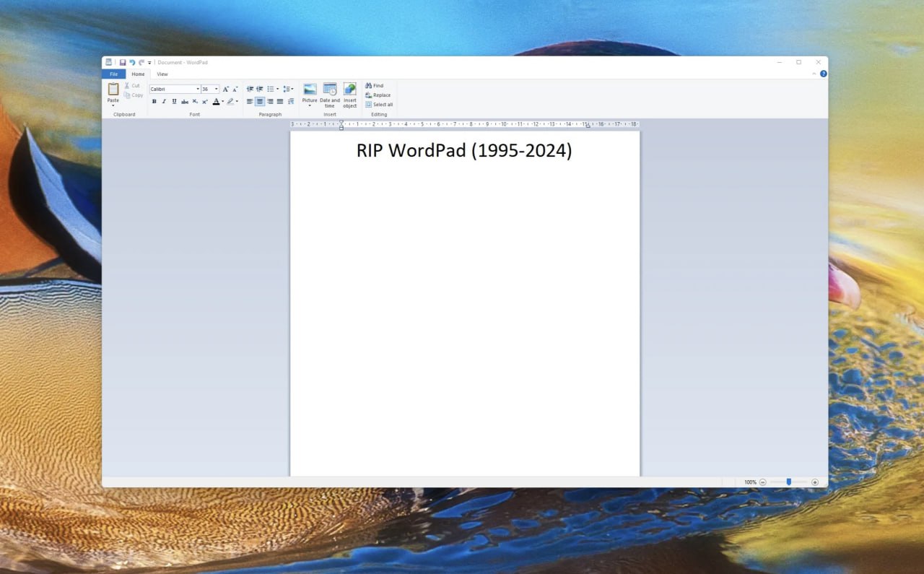This screenshot has height=574, width=924.
Task: Toggle Strikethrough formatting
Action: pos(185,101)
